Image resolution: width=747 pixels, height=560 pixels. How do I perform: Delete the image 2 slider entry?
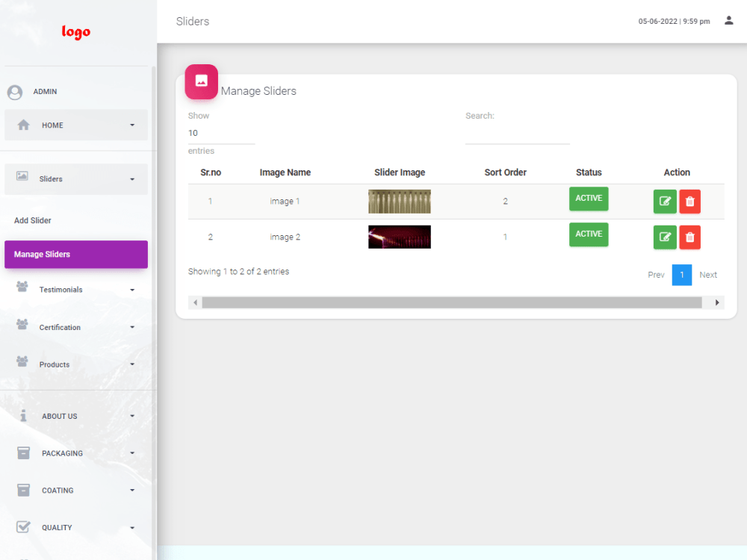coord(689,237)
